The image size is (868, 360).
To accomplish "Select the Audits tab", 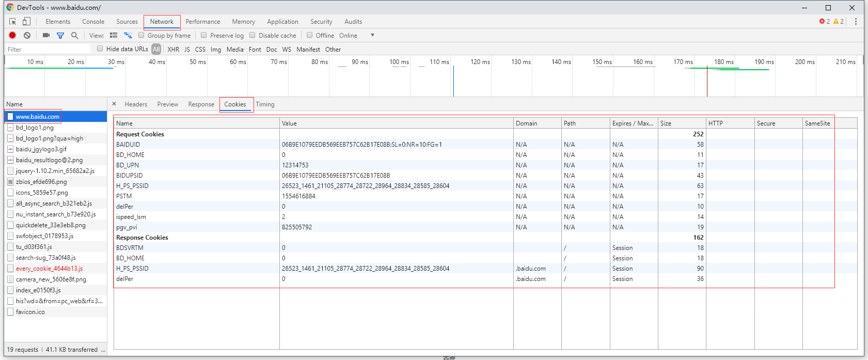I will (353, 22).
